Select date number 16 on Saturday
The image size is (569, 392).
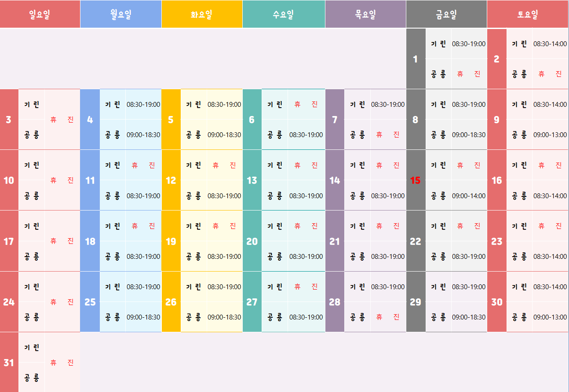click(496, 180)
